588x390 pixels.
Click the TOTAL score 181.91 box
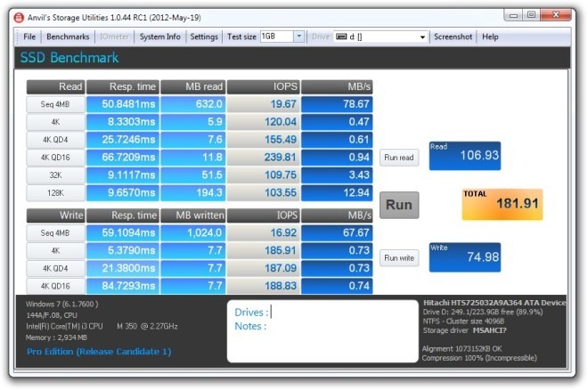(x=502, y=204)
